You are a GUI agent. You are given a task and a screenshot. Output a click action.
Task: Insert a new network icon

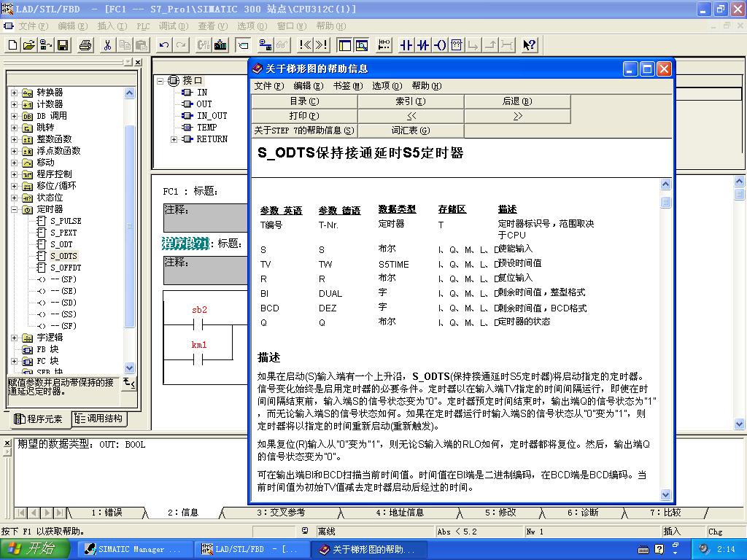[x=384, y=45]
